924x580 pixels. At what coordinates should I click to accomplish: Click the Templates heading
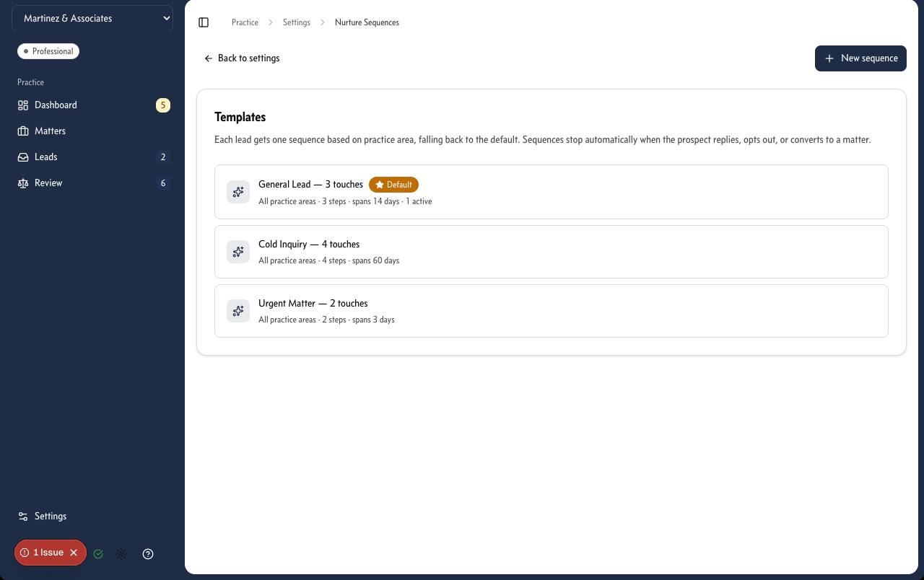click(240, 117)
